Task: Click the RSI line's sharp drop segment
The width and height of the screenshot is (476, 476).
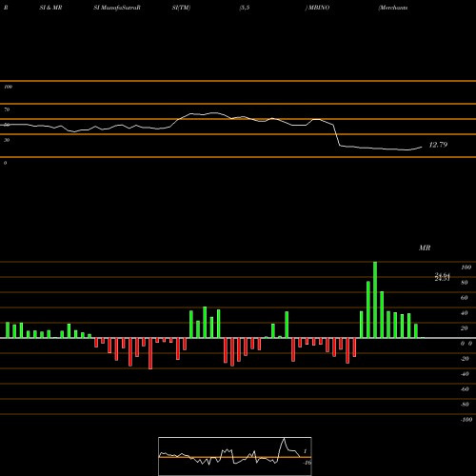Action: coord(336,135)
